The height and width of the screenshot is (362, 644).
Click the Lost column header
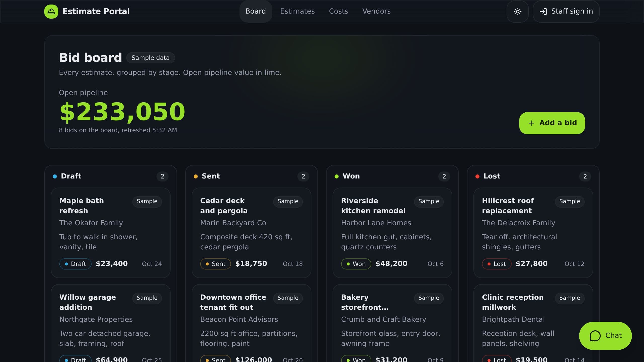pyautogui.click(x=492, y=176)
